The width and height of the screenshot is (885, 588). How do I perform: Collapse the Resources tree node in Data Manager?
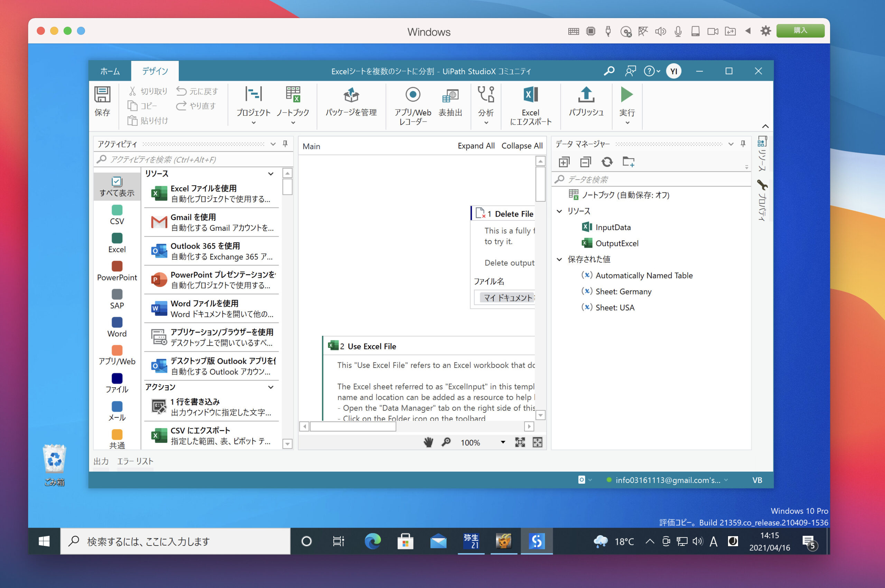click(x=559, y=211)
